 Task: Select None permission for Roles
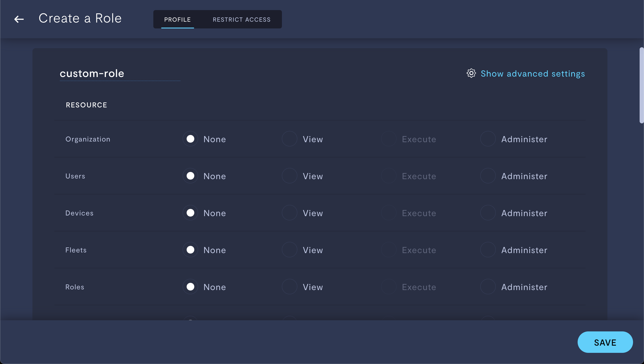190,286
